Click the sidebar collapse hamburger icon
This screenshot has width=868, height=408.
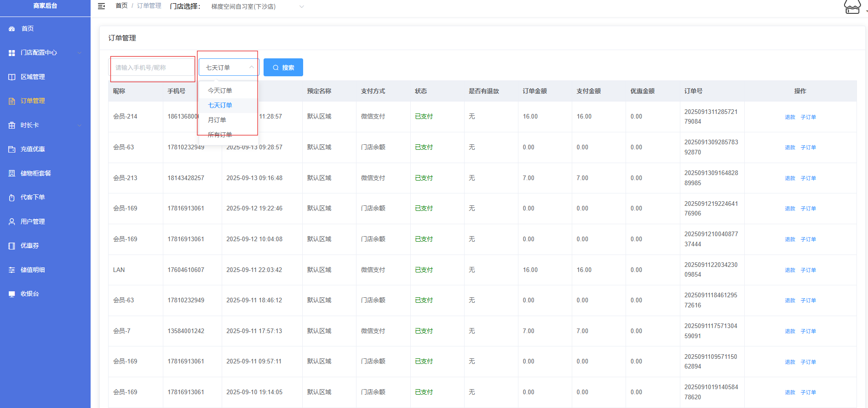point(102,6)
